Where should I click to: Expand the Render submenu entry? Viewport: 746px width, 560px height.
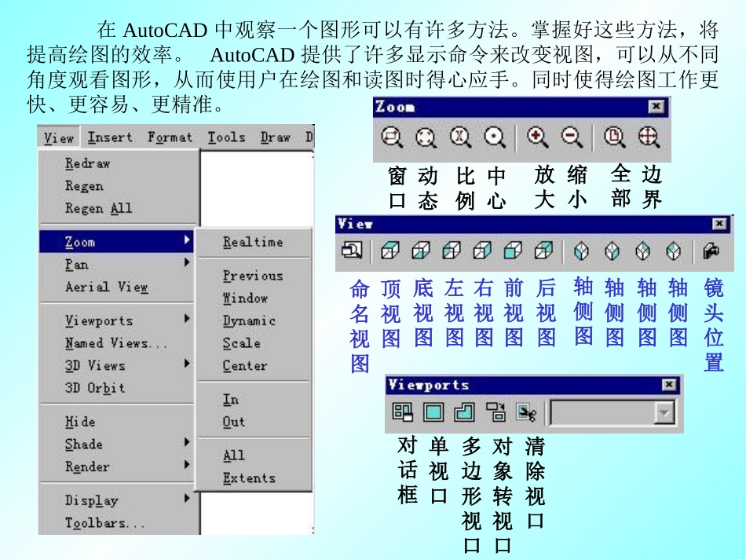pyautogui.click(x=116, y=467)
